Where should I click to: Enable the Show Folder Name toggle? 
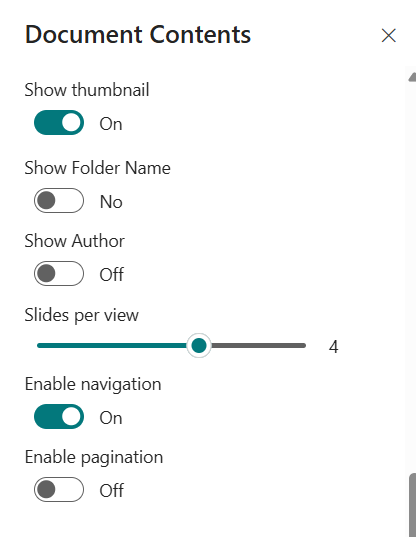59,200
